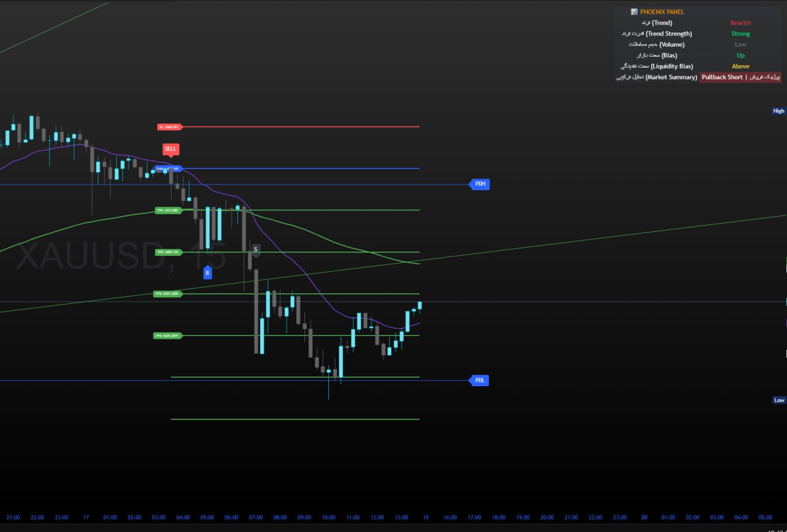
Task: Select the blue Low price label at right edge
Action: 778,400
